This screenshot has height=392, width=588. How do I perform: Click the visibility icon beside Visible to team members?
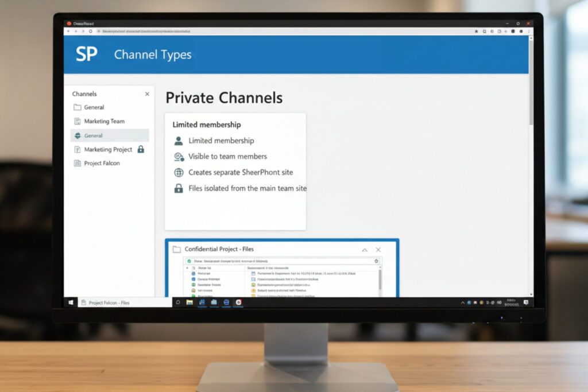click(x=179, y=157)
